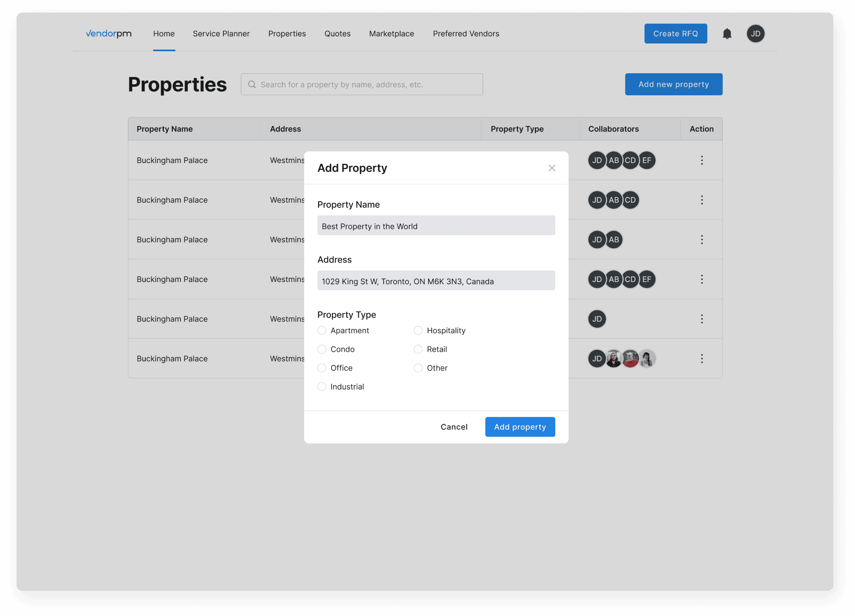The height and width of the screenshot is (616, 855).
Task: Click the notification bell icon
Action: coord(727,34)
